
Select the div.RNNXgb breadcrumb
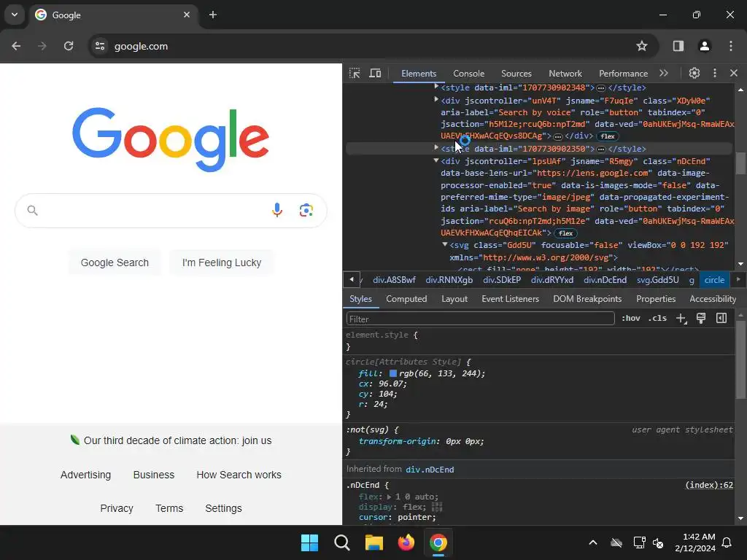(x=449, y=280)
